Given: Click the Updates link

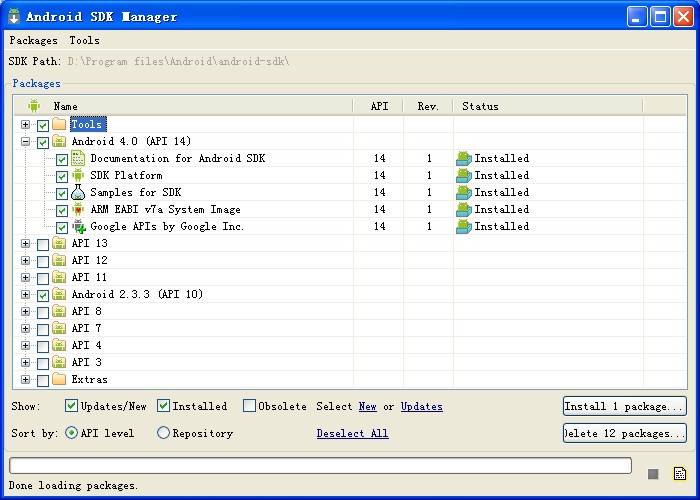Looking at the screenshot, I should tap(421, 406).
